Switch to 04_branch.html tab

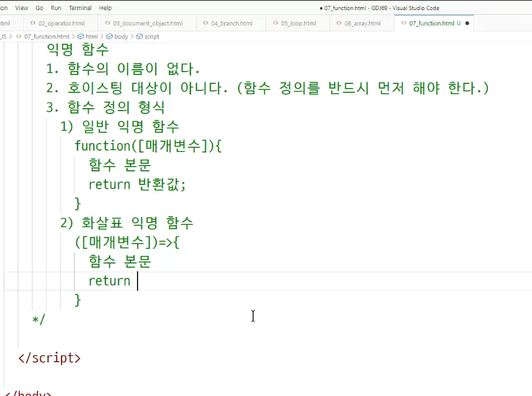click(x=231, y=23)
